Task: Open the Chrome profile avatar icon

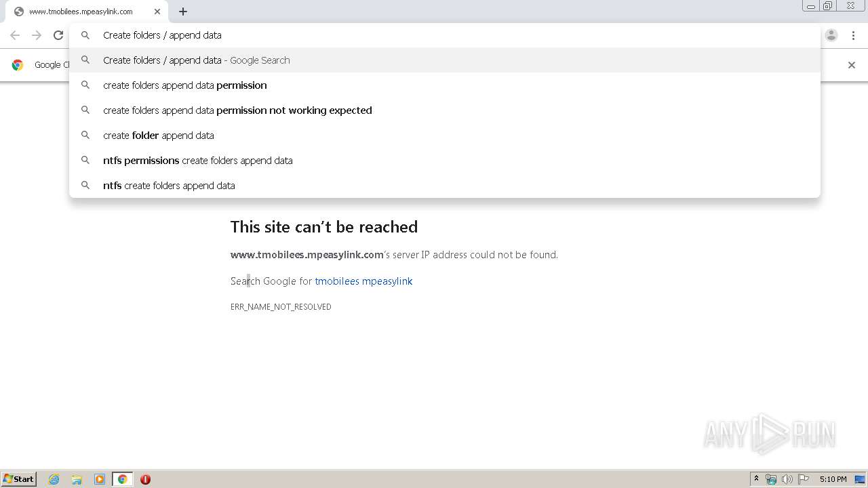Action: 831,35
